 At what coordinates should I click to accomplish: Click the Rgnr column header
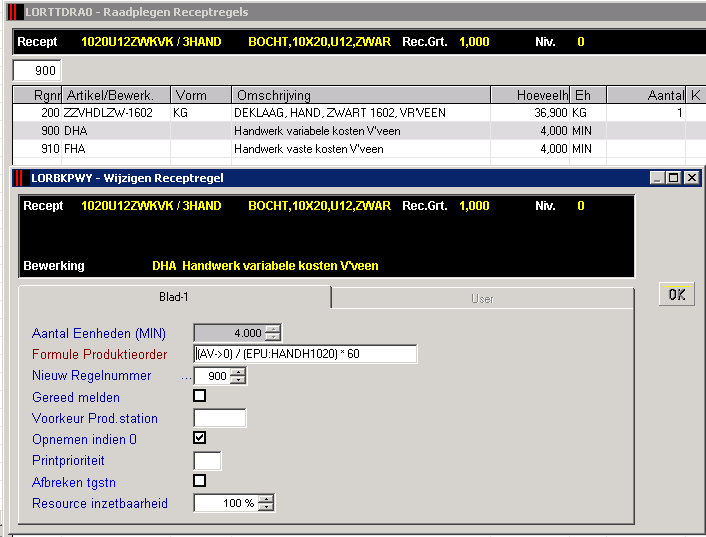[x=38, y=95]
